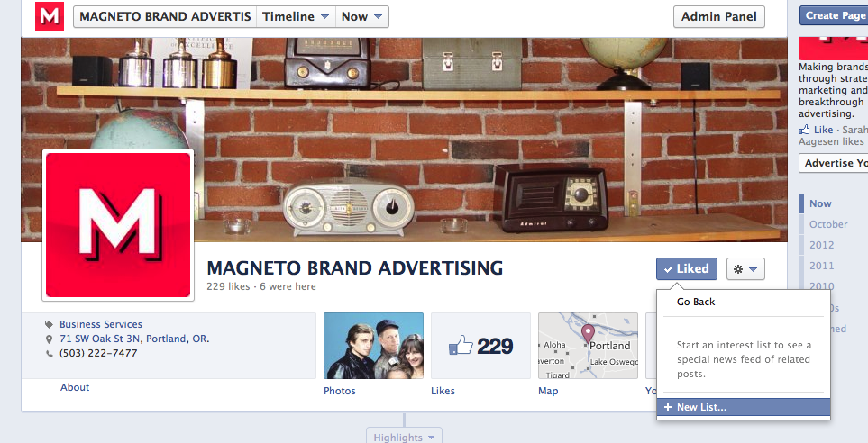Click the thumbs-up 229 Likes tile

(480, 346)
